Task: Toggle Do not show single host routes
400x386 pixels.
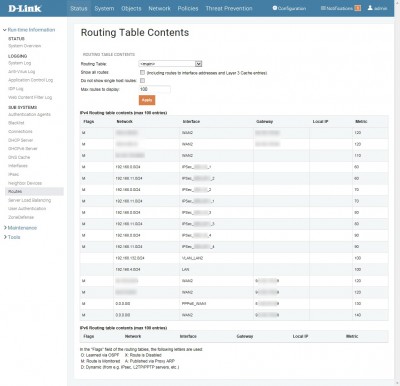Action: pyautogui.click(x=142, y=81)
